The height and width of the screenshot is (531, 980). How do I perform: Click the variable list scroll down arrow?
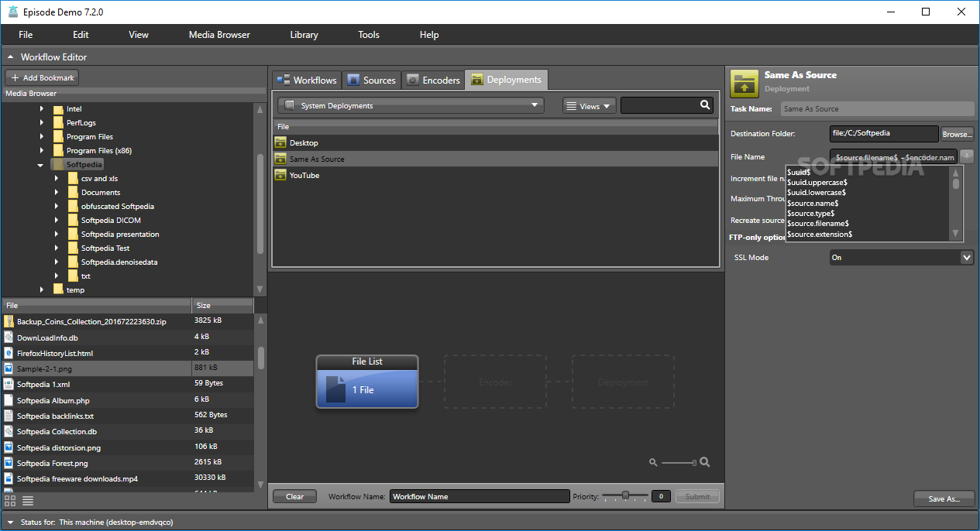point(955,233)
